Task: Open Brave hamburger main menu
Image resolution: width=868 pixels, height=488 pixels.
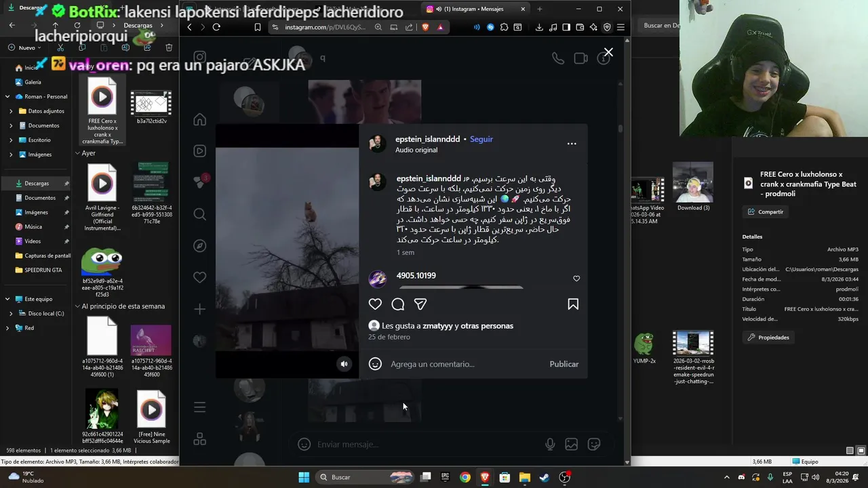Action: pos(620,27)
